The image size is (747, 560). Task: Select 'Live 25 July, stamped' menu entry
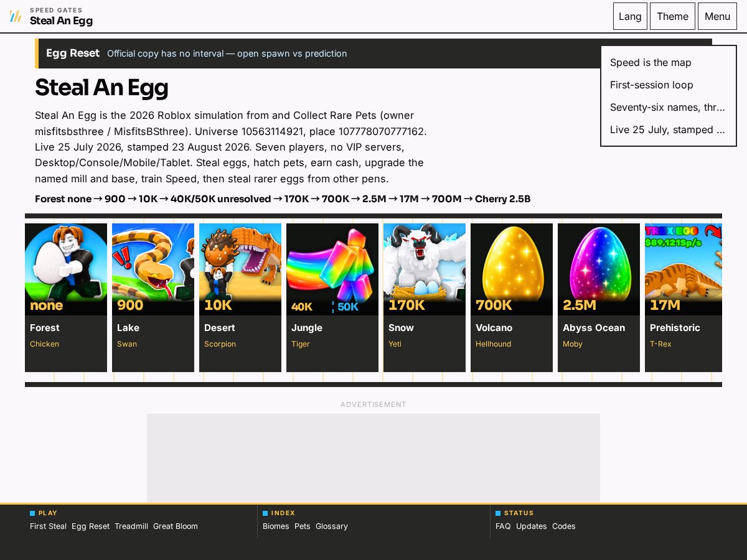[x=668, y=129]
